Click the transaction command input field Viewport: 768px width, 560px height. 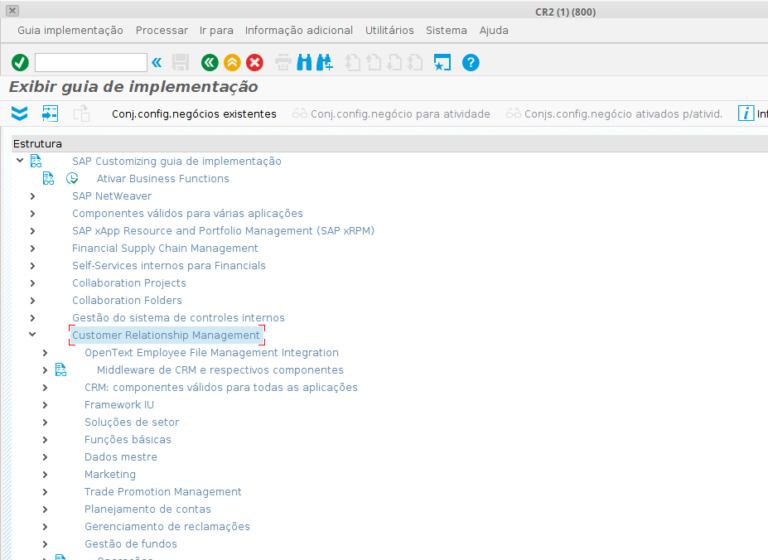click(90, 63)
